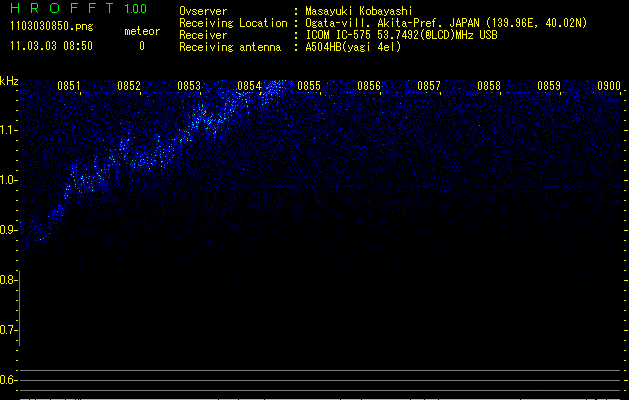Click the 0.6 kHz frequency label

pyautogui.click(x=8, y=380)
